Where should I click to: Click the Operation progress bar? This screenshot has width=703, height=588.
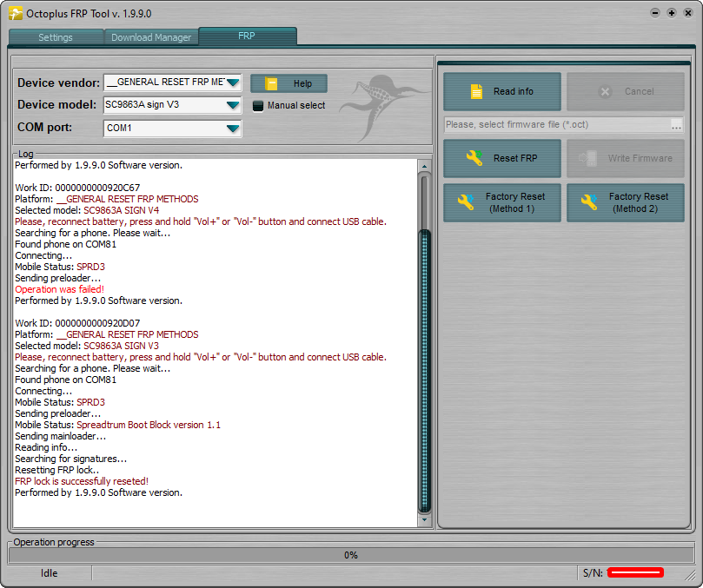(x=351, y=555)
